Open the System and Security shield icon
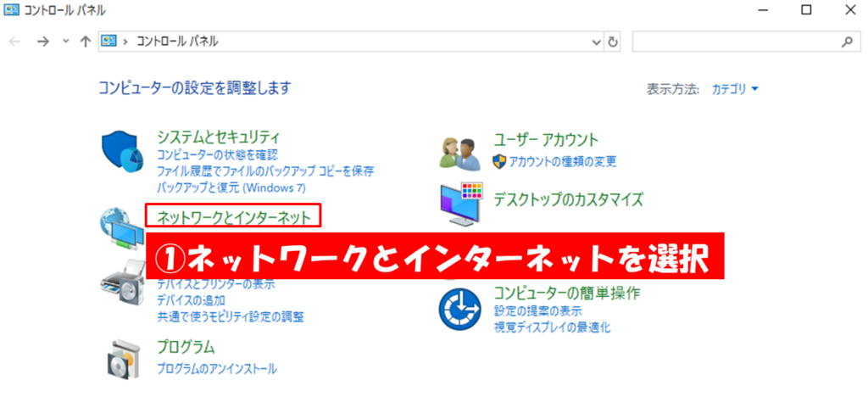This screenshot has width=868, height=397. pos(122,153)
